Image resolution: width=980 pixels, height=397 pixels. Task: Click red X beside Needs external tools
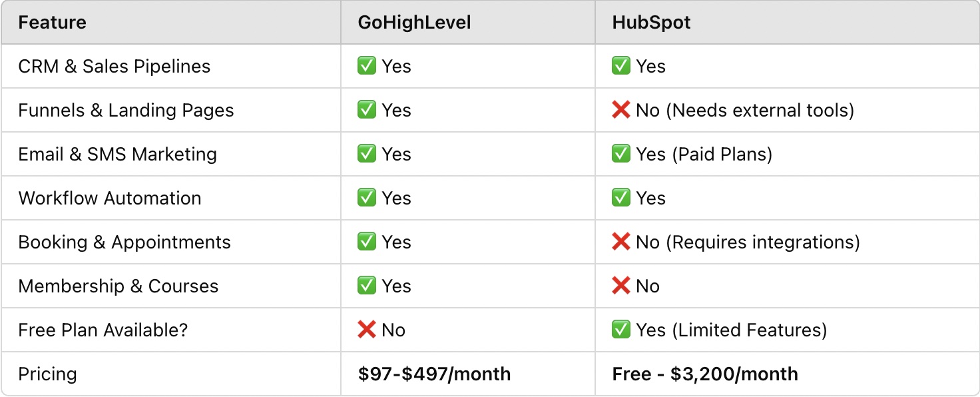pos(621,110)
